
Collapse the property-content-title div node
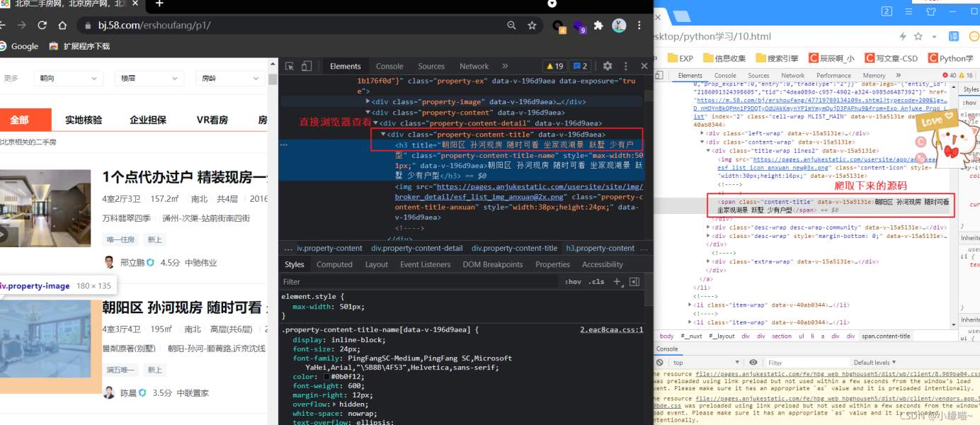point(383,134)
